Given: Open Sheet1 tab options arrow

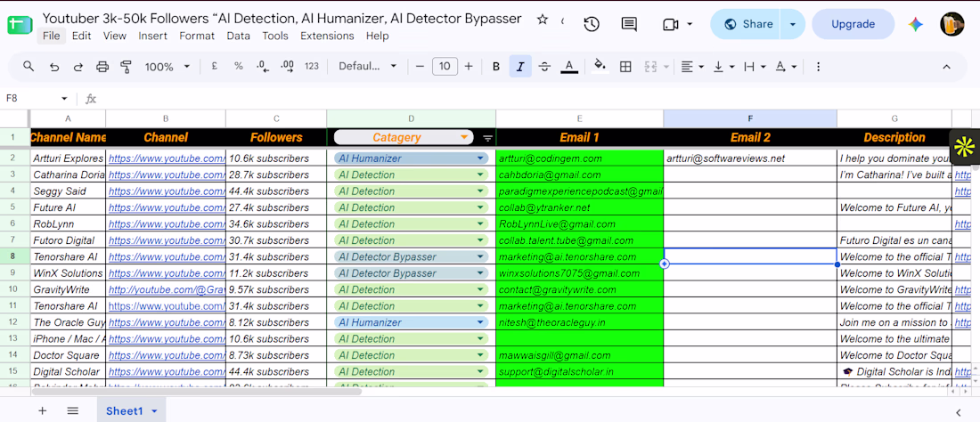Looking at the screenshot, I should pyautogui.click(x=154, y=410).
